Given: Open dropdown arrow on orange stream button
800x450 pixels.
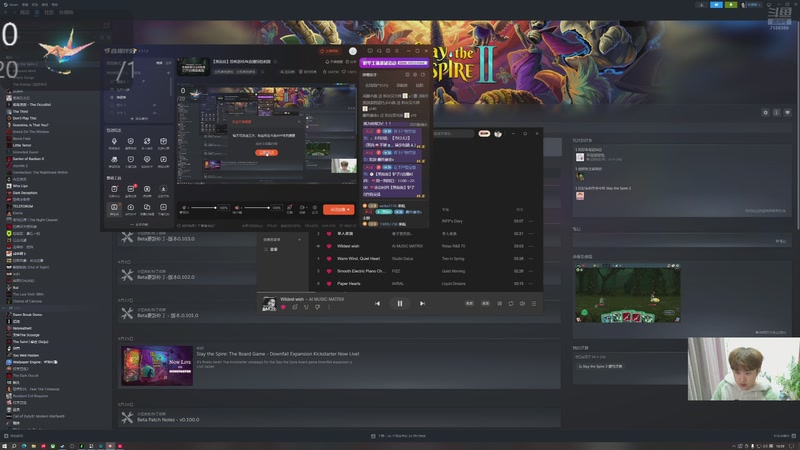Looking at the screenshot, I should (x=349, y=209).
